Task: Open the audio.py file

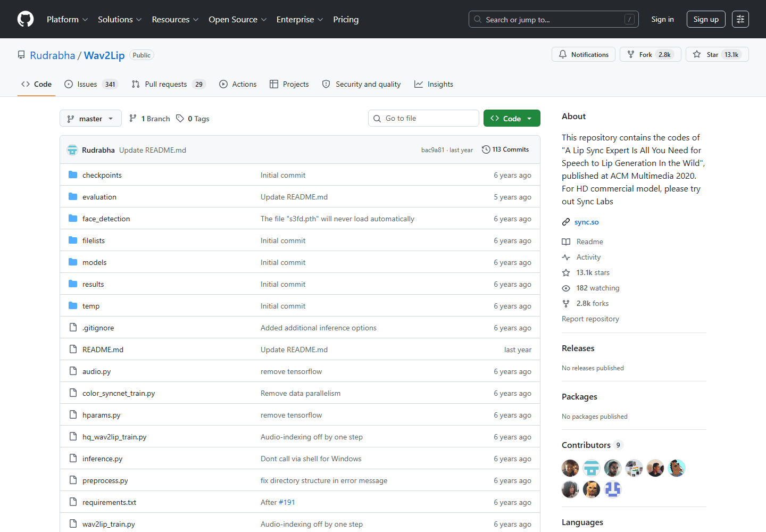Action: click(x=97, y=371)
